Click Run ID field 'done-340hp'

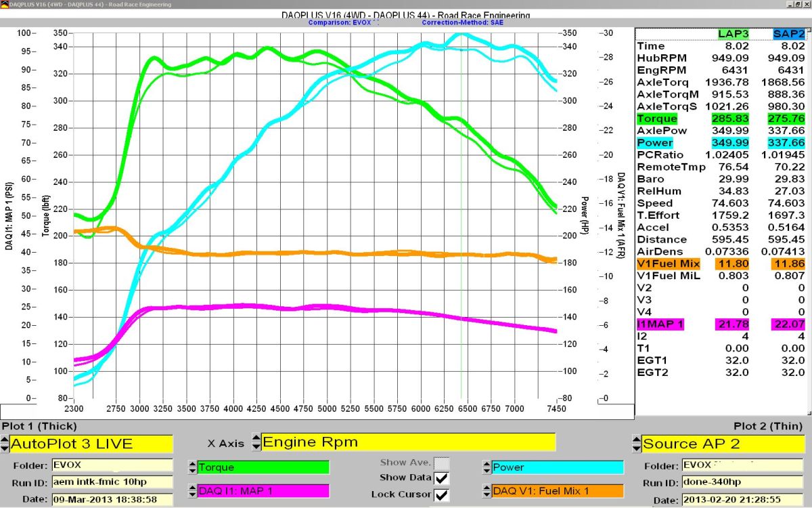pos(743,482)
